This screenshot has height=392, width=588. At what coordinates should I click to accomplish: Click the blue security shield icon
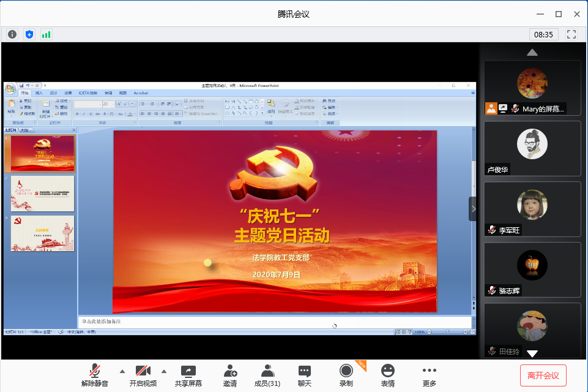(x=29, y=34)
